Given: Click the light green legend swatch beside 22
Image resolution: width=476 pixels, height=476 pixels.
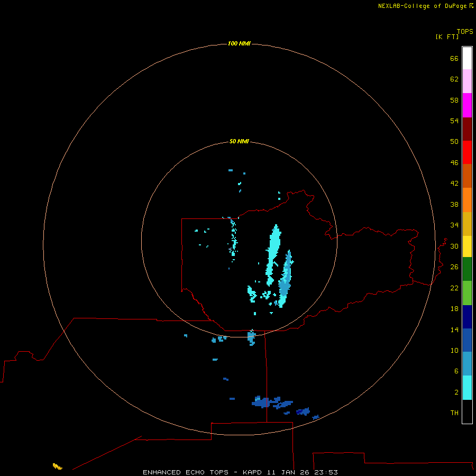Looking at the screenshot, I should pyautogui.click(x=467, y=293).
